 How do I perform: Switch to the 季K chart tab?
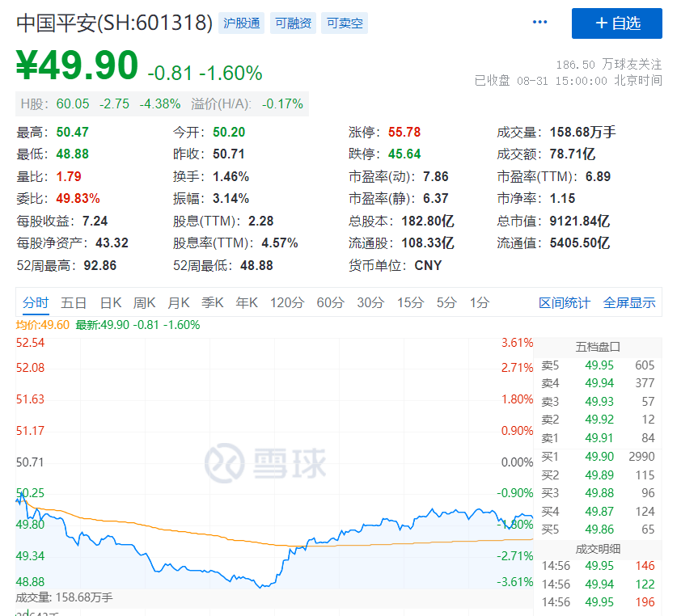point(213,303)
